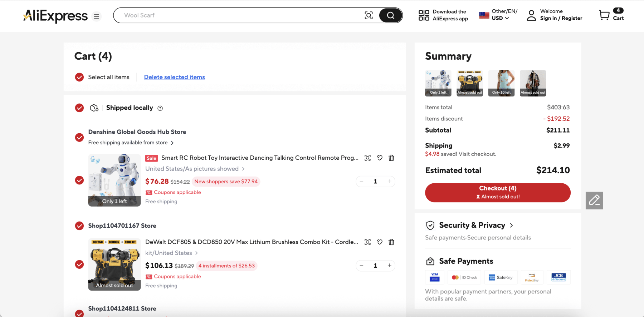The height and width of the screenshot is (317, 644).
Task: Click the search magnifier button
Action: pyautogui.click(x=390, y=15)
